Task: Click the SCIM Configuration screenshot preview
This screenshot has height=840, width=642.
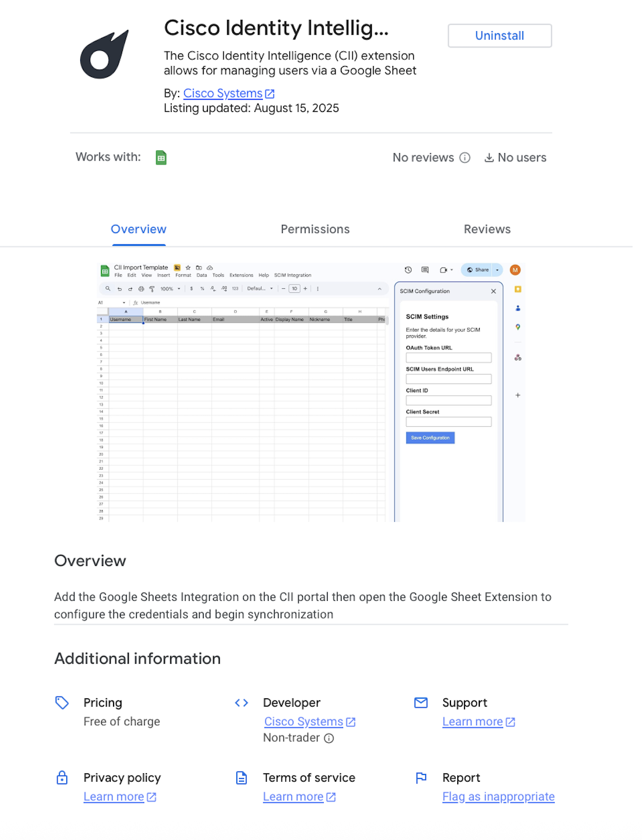Action: click(x=311, y=392)
